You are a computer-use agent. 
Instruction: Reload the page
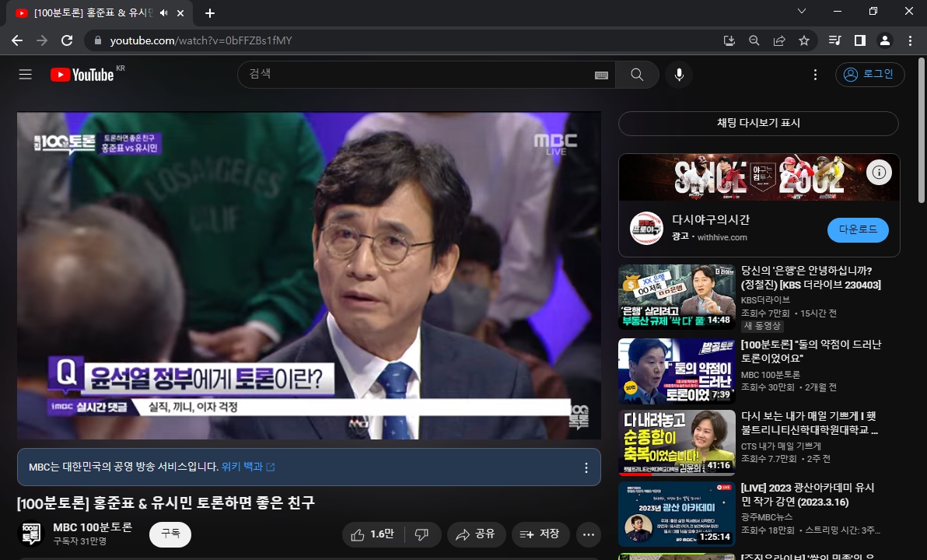coord(67,40)
